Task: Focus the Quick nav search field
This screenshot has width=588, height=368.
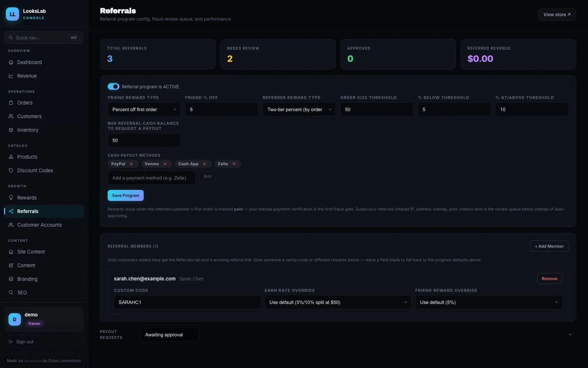Action: pos(44,38)
